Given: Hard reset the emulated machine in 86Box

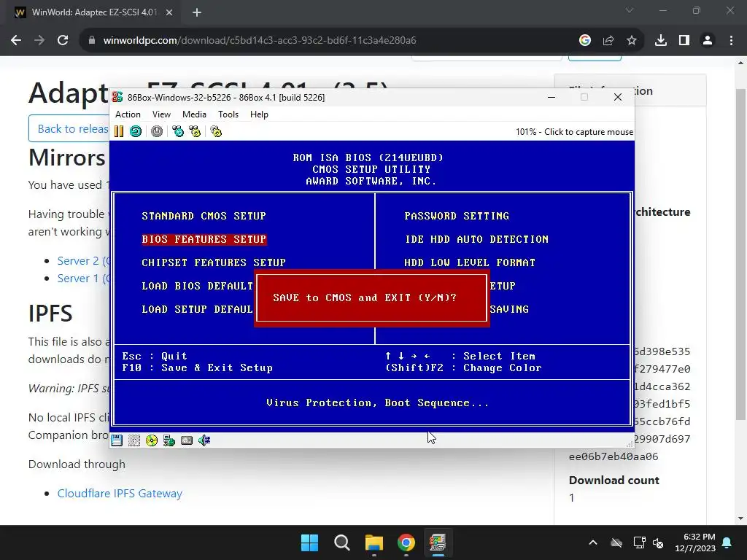Looking at the screenshot, I should [x=136, y=131].
